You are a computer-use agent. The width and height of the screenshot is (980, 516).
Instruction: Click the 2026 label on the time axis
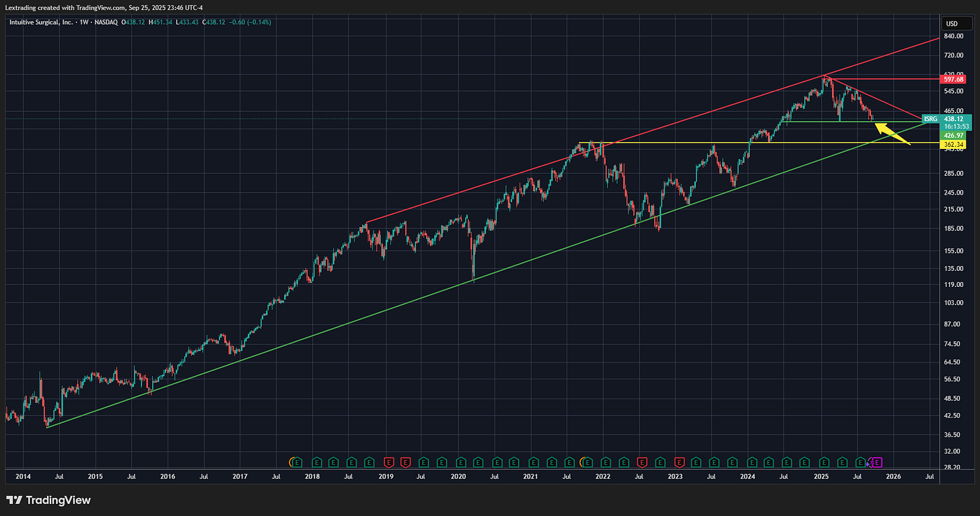tap(893, 476)
